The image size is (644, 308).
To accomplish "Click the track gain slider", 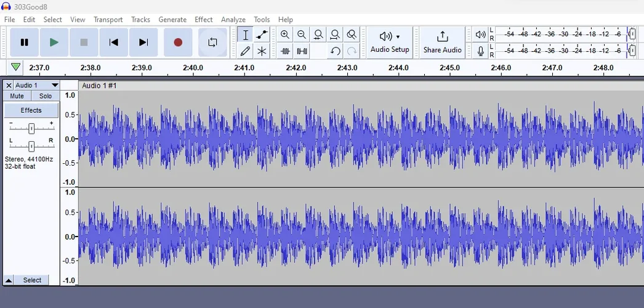I will pos(31,129).
